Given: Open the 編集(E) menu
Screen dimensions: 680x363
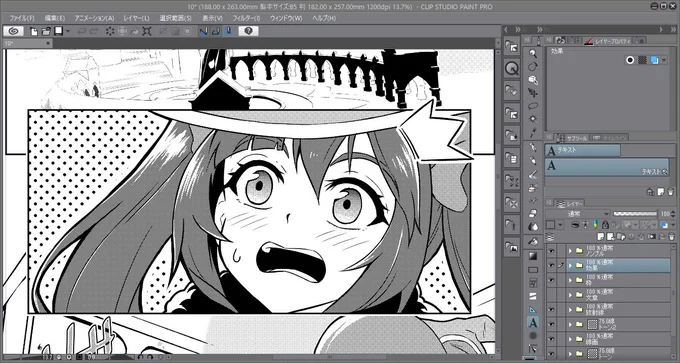Looking at the screenshot, I should click(x=55, y=19).
